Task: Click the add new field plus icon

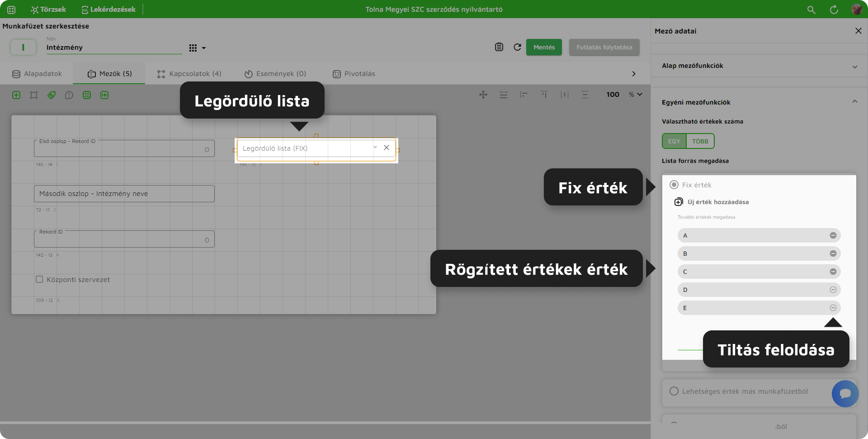Action: click(x=16, y=95)
